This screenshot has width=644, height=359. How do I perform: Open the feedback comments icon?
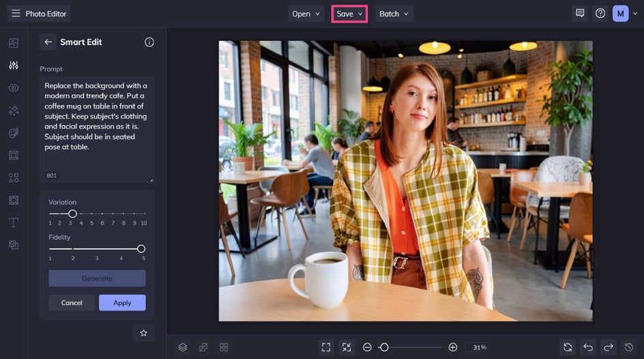coord(580,14)
